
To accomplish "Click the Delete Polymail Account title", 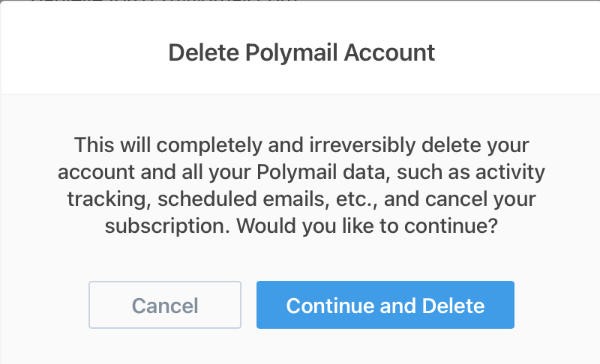I will 301,52.
